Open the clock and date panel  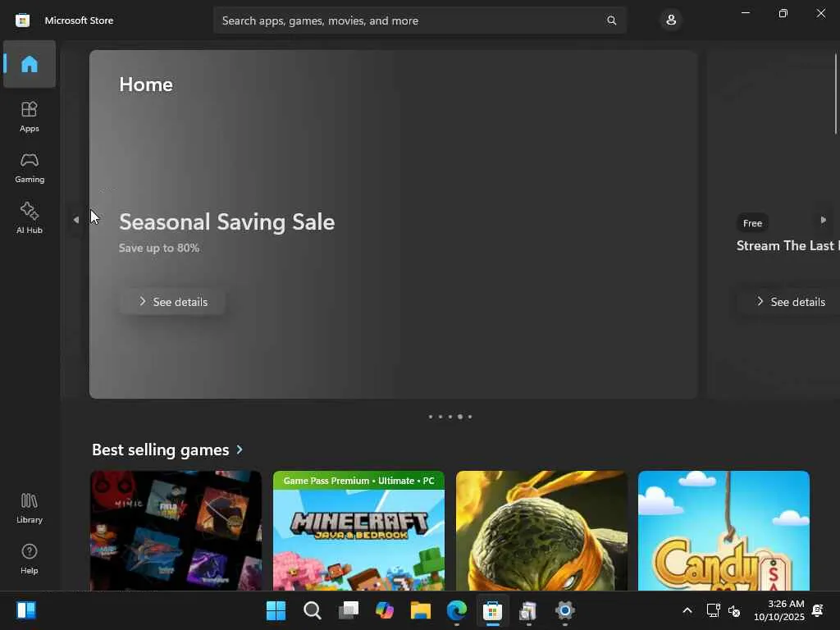(779, 610)
